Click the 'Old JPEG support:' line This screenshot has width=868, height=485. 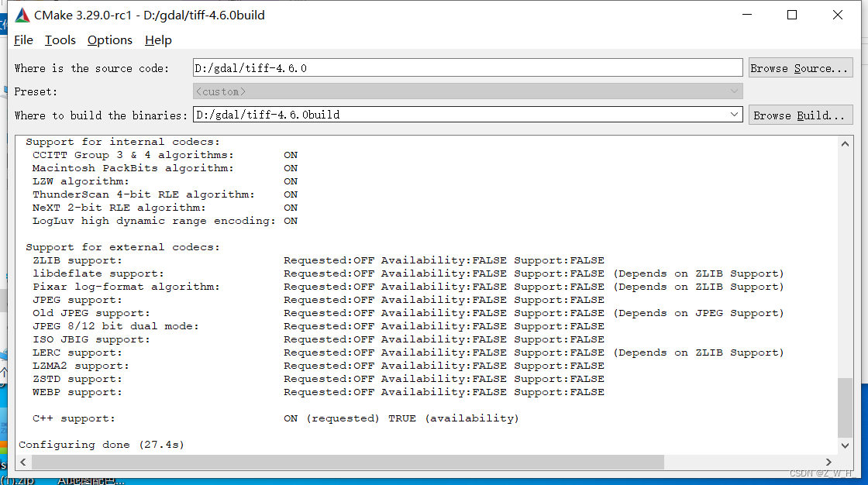[408, 313]
